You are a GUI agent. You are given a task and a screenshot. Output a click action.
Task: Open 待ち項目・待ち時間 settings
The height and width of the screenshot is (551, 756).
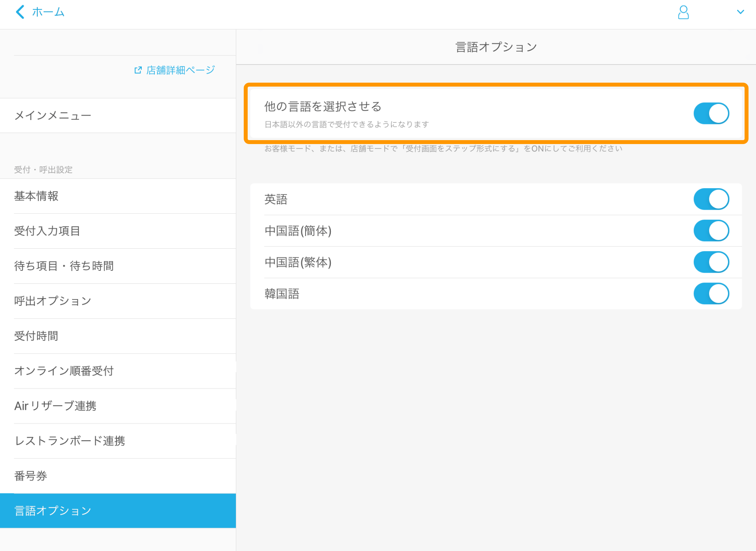click(x=64, y=266)
